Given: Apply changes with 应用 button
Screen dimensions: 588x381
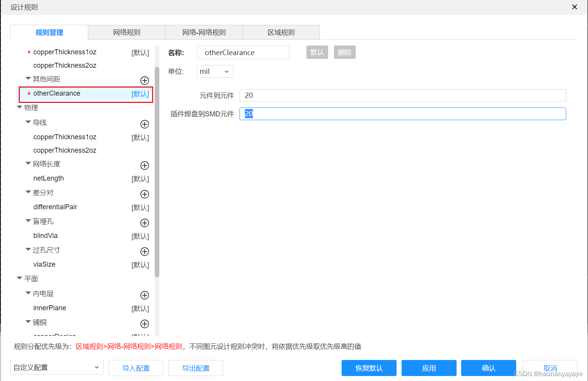Looking at the screenshot, I should (429, 368).
